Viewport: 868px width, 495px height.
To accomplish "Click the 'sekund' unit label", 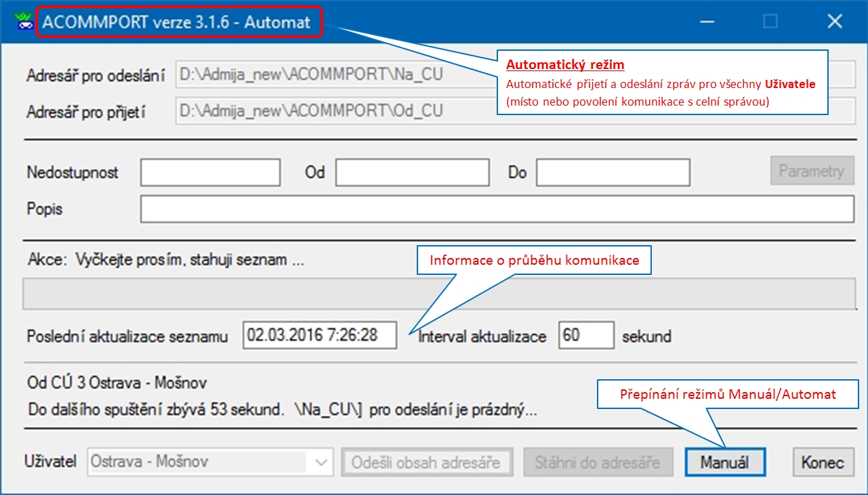I will (647, 337).
